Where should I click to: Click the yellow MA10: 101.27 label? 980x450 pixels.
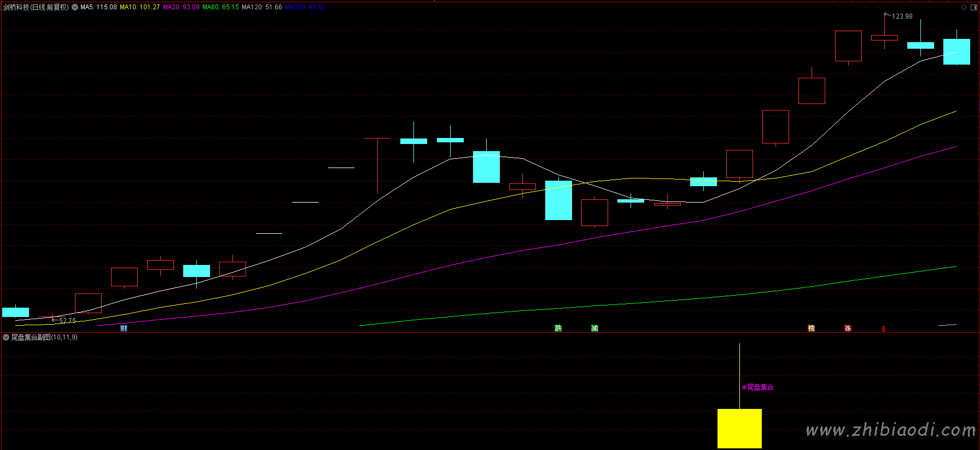pos(140,7)
